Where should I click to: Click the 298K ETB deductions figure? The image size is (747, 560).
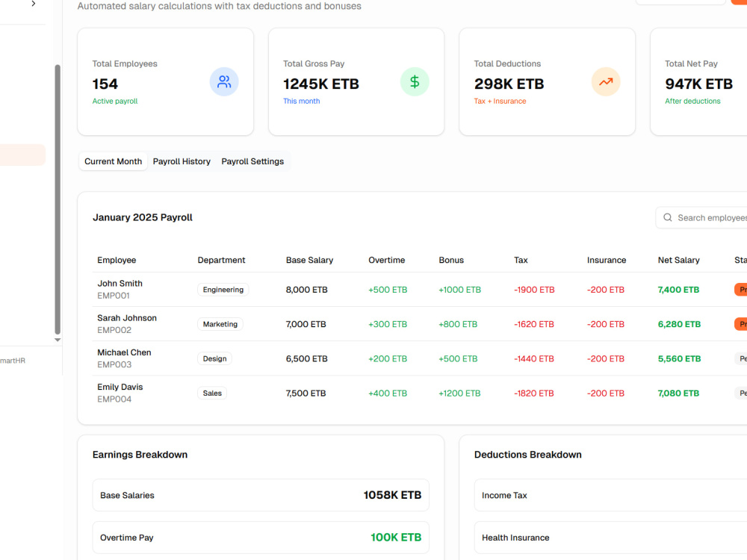point(509,84)
